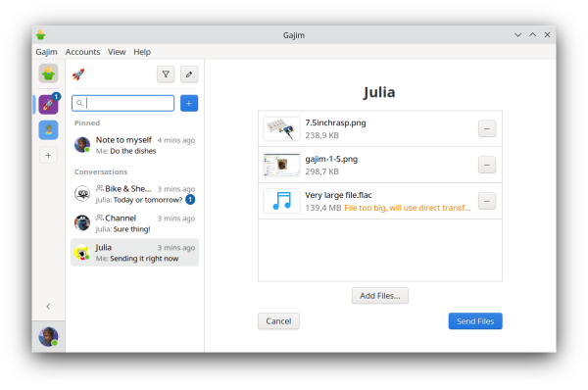Open Gajim activity feed icon at top
This screenshot has width=588, height=390.
pyautogui.click(x=48, y=73)
